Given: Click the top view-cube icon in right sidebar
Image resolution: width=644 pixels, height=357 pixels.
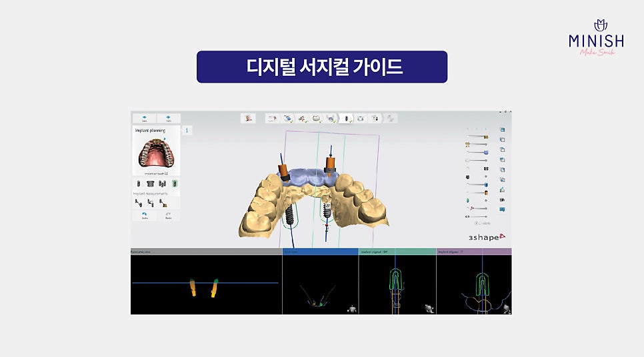Looking at the screenshot, I should (501, 130).
